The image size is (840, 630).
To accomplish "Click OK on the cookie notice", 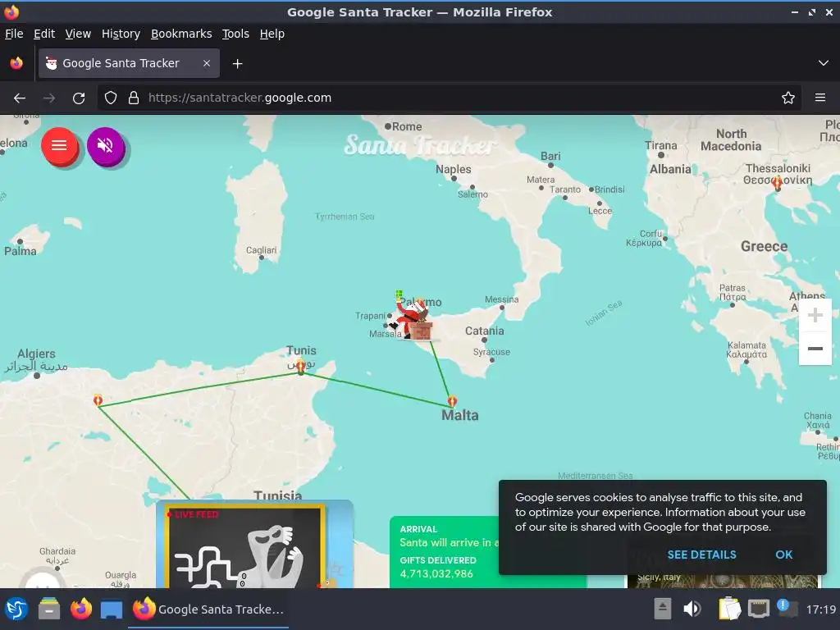I will point(783,555).
